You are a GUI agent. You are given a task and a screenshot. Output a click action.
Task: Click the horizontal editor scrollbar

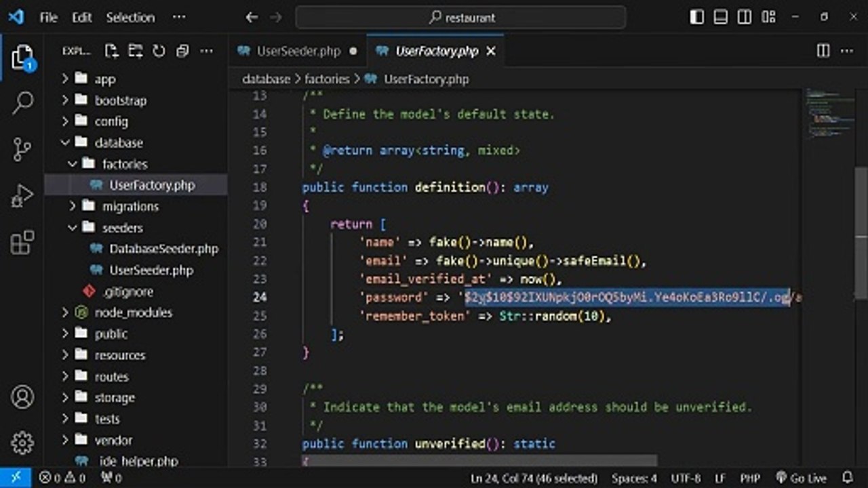(x=479, y=460)
